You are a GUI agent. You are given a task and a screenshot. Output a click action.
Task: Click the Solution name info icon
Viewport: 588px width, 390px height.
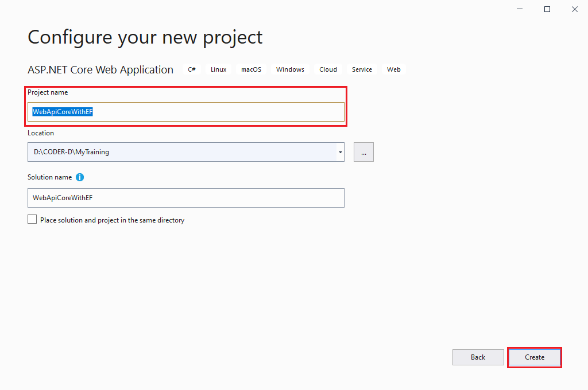[80, 178]
